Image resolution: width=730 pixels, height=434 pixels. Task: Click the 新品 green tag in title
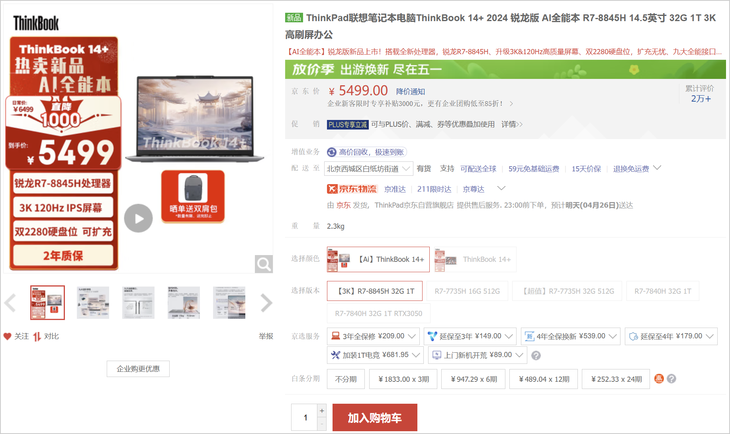tap(294, 18)
